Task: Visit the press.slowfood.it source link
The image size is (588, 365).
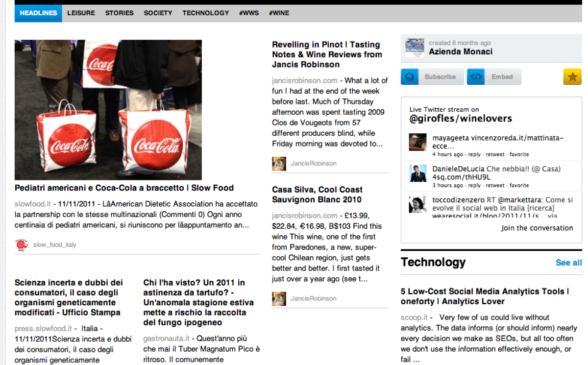Action: [x=43, y=329]
